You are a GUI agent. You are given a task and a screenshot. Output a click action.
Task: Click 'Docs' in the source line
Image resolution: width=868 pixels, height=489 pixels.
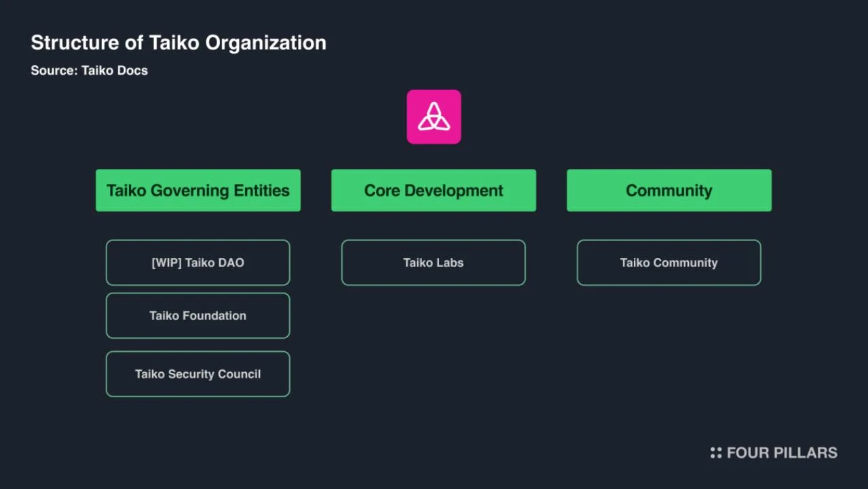click(132, 71)
